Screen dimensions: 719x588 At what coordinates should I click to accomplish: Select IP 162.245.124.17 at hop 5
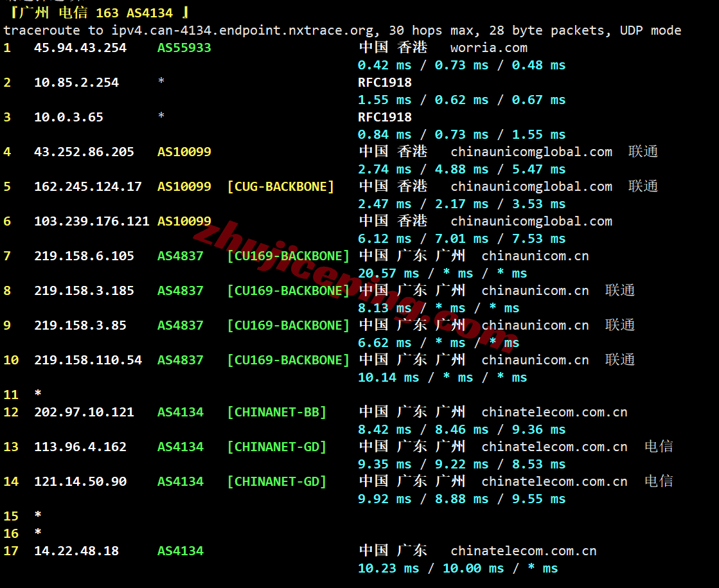pyautogui.click(x=88, y=186)
